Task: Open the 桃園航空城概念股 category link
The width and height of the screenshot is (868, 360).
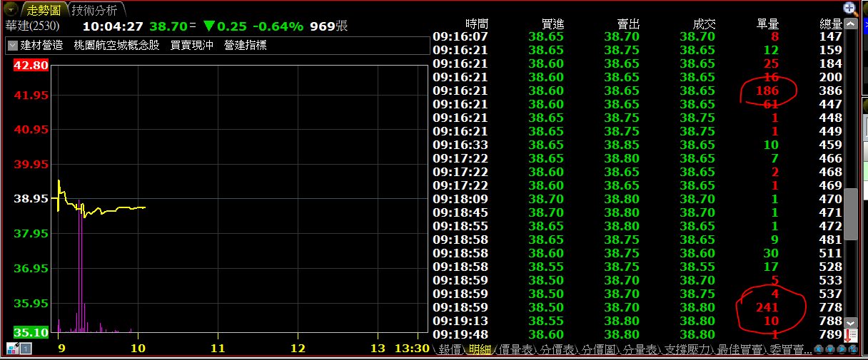Action: point(116,45)
